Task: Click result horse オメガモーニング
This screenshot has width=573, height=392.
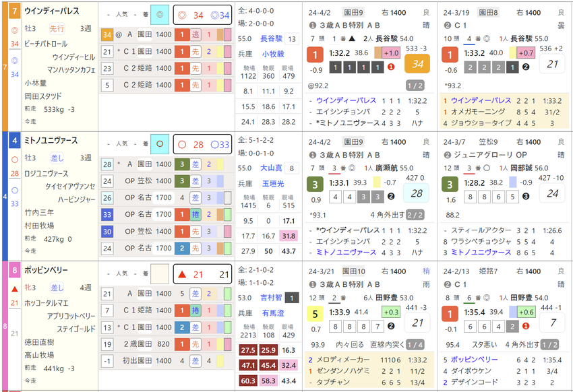Action: (478, 112)
